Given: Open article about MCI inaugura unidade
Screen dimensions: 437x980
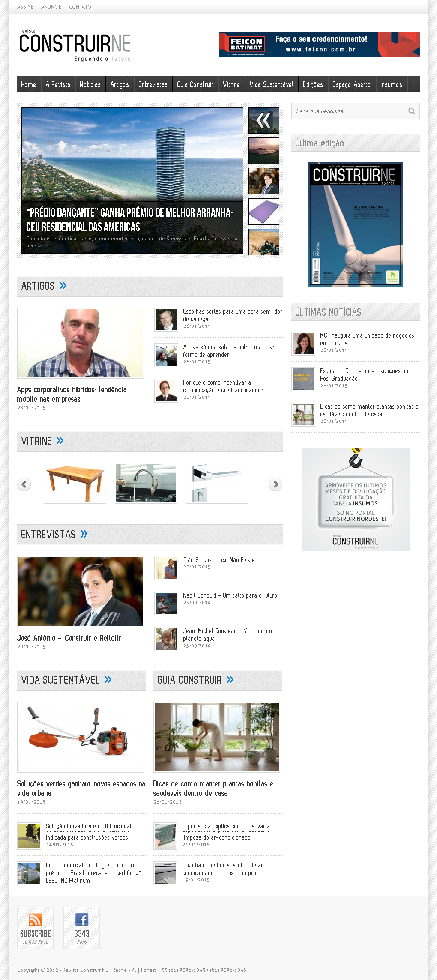Looking at the screenshot, I should (x=367, y=339).
